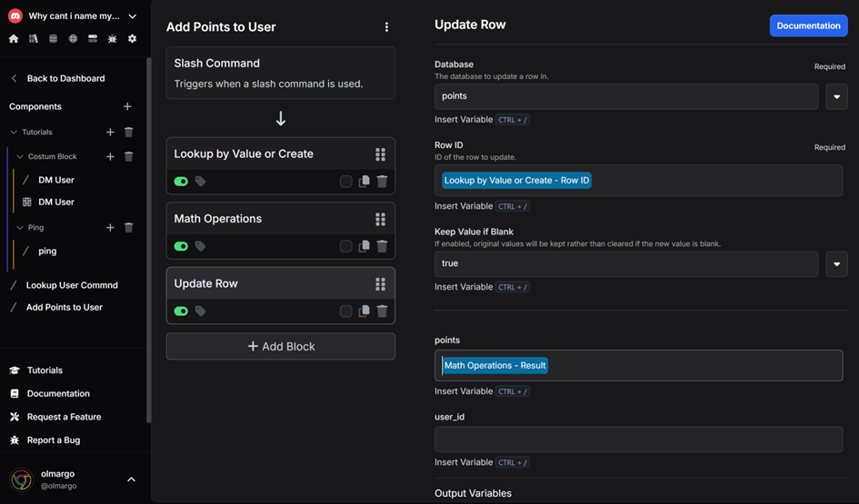Toggle off the Update Row block
The width and height of the screenshot is (859, 504).
[181, 311]
